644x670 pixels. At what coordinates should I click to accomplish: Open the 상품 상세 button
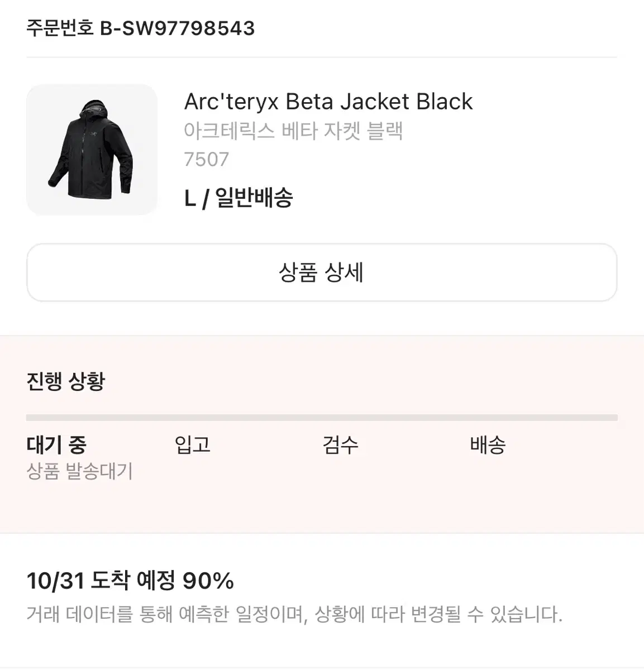322,272
